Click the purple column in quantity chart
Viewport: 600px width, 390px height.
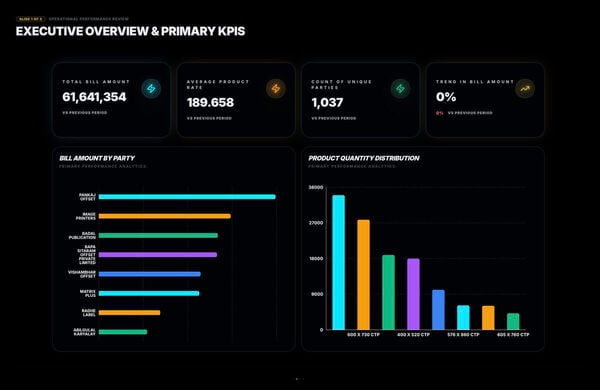pos(413,294)
